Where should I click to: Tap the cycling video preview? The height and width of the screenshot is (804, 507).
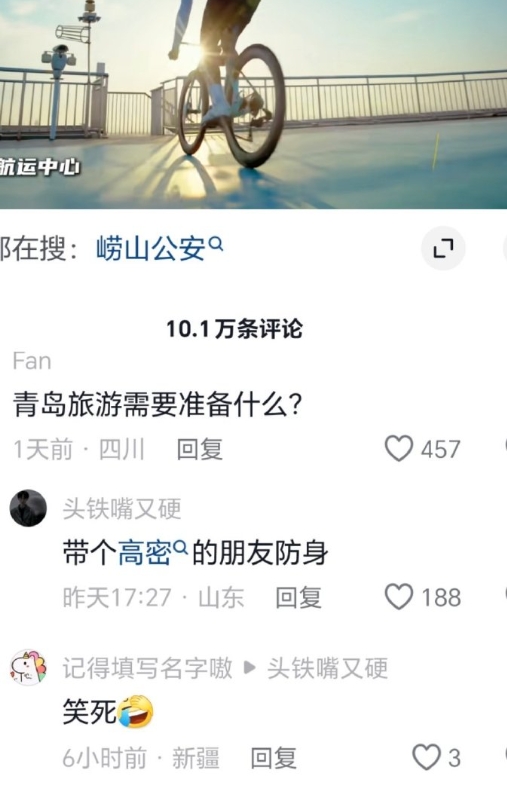253,104
